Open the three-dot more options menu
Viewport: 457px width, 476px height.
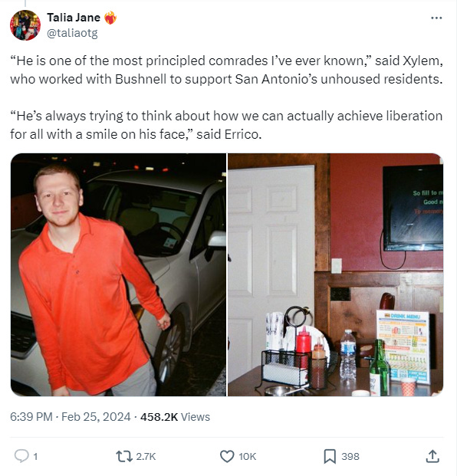[436, 18]
